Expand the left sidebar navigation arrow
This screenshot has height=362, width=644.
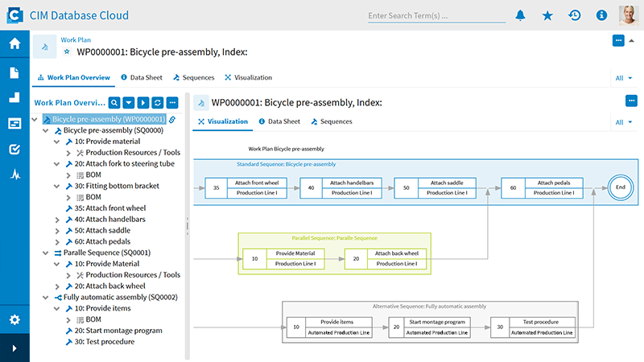pyautogui.click(x=14, y=348)
